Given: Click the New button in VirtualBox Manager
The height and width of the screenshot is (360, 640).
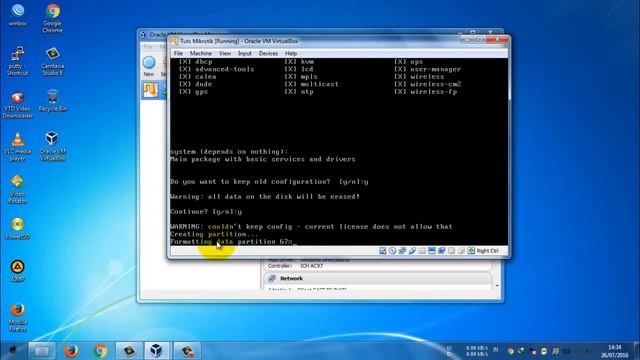Looking at the screenshot, I should click(x=149, y=67).
